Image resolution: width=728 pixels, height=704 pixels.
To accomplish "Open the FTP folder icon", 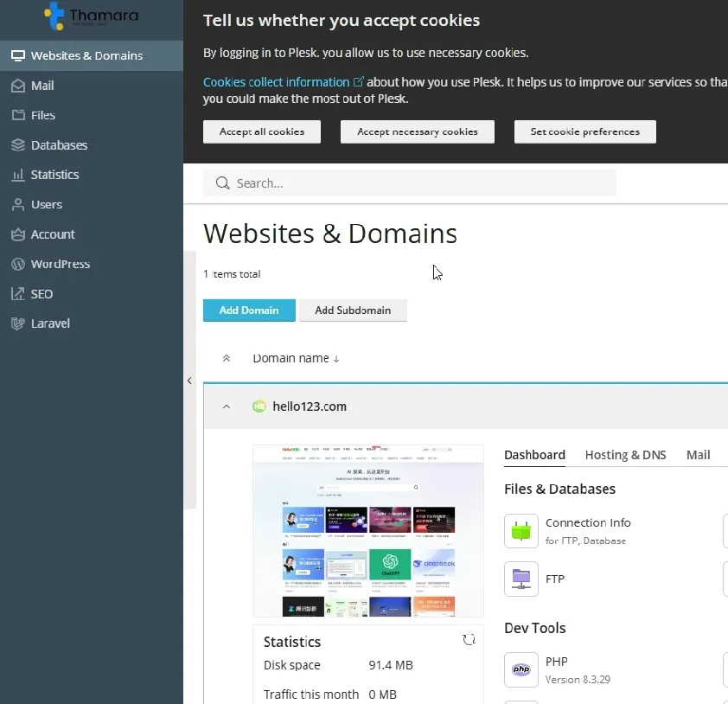I will coord(521,579).
